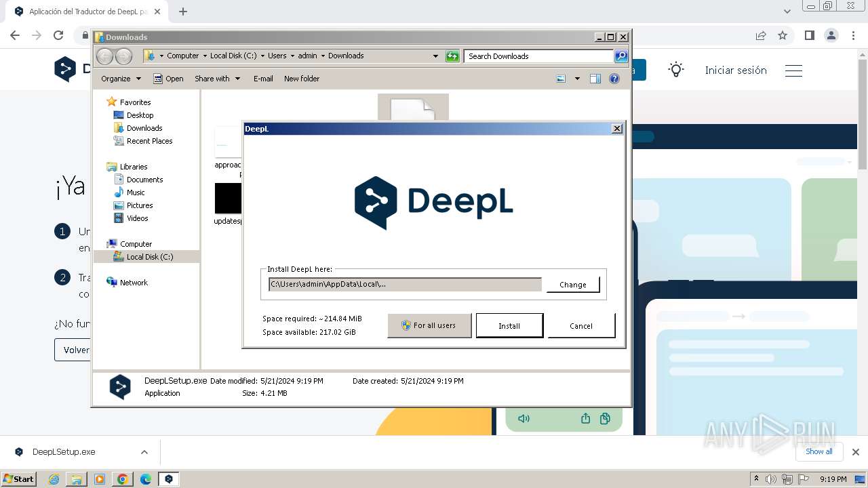Click Show all in the downloads bar

click(x=819, y=451)
